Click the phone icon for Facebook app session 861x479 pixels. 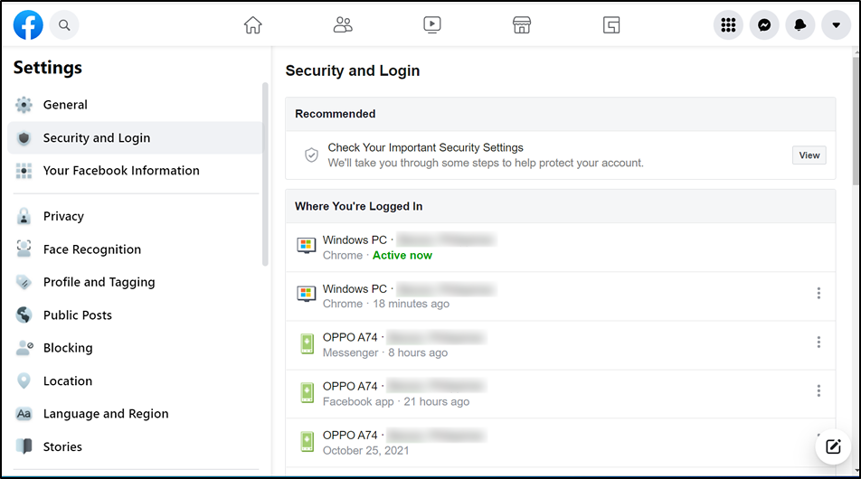point(307,393)
